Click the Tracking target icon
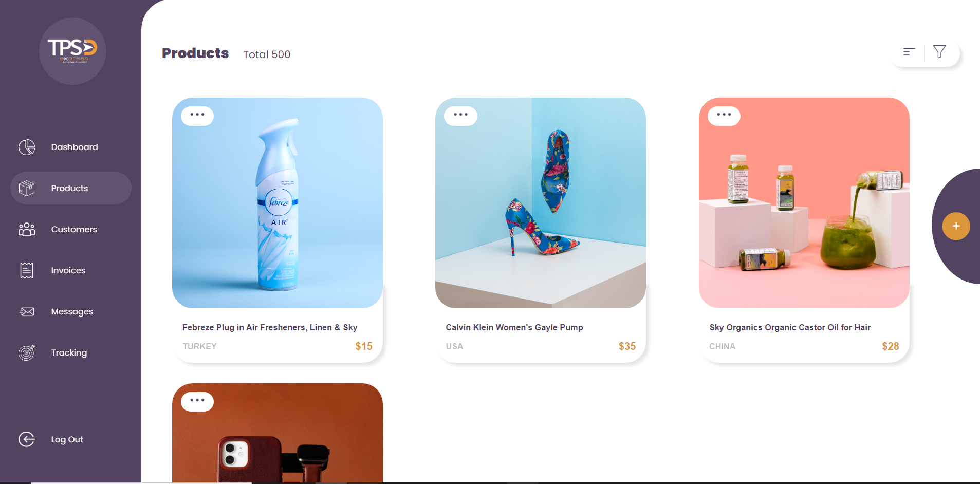Screen dimensions: 980x484 tap(27, 352)
